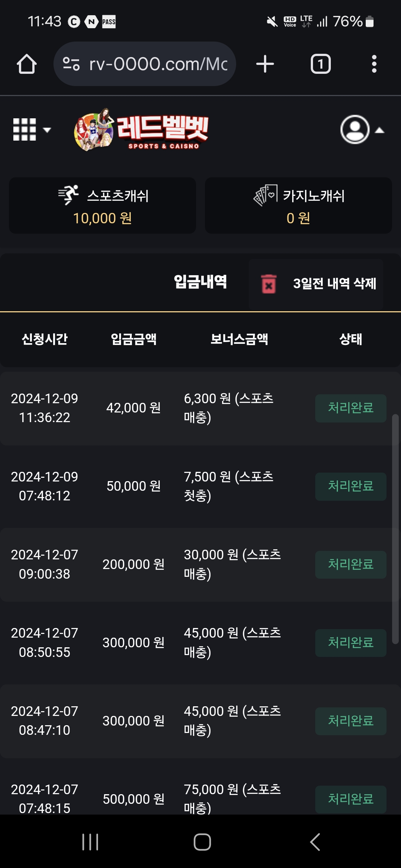Viewport: 401px width, 868px height.
Task: Tap the red trash delete icon
Action: click(268, 284)
